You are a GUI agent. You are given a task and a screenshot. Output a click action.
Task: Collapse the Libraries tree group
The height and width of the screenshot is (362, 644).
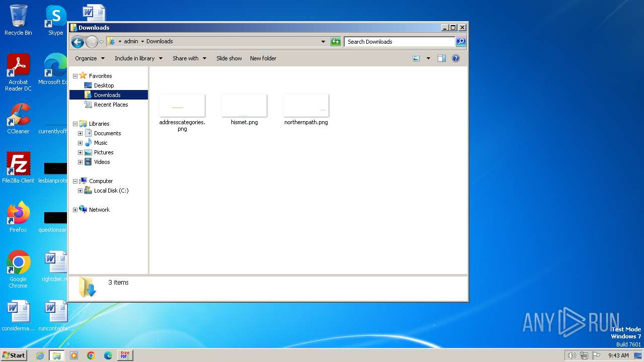point(75,124)
